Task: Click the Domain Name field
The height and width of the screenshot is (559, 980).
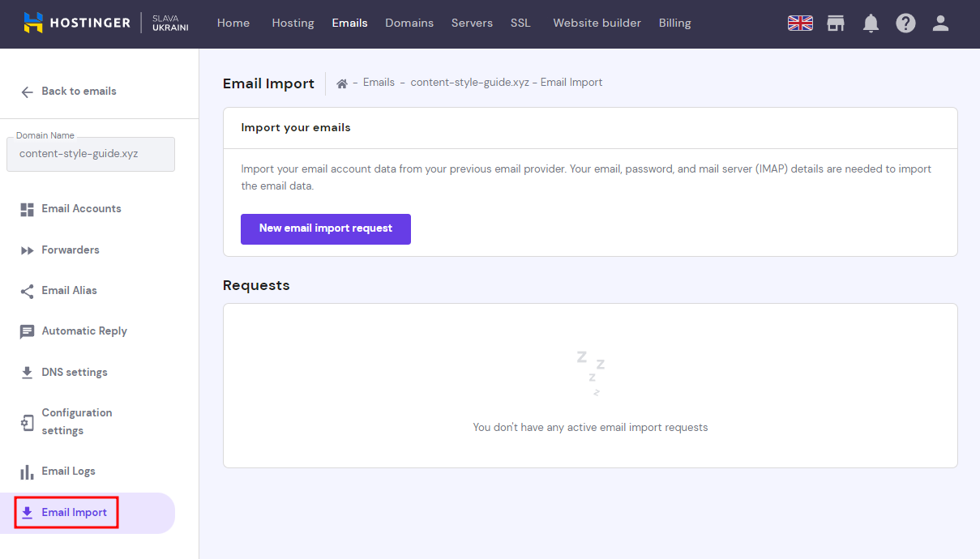Action: pyautogui.click(x=91, y=154)
